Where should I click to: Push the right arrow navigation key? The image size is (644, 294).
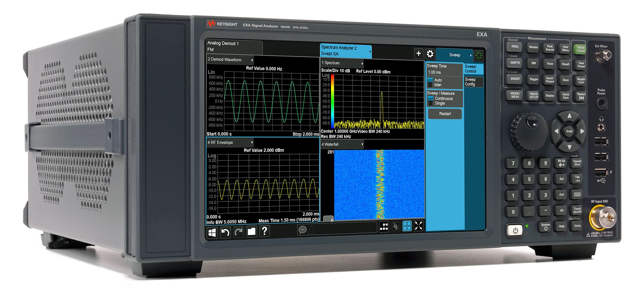(x=582, y=131)
